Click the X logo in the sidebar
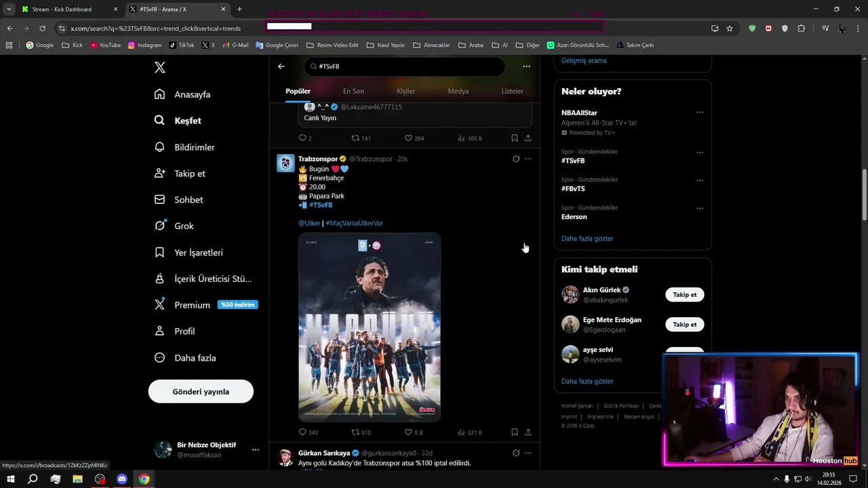868x488 pixels. point(160,67)
